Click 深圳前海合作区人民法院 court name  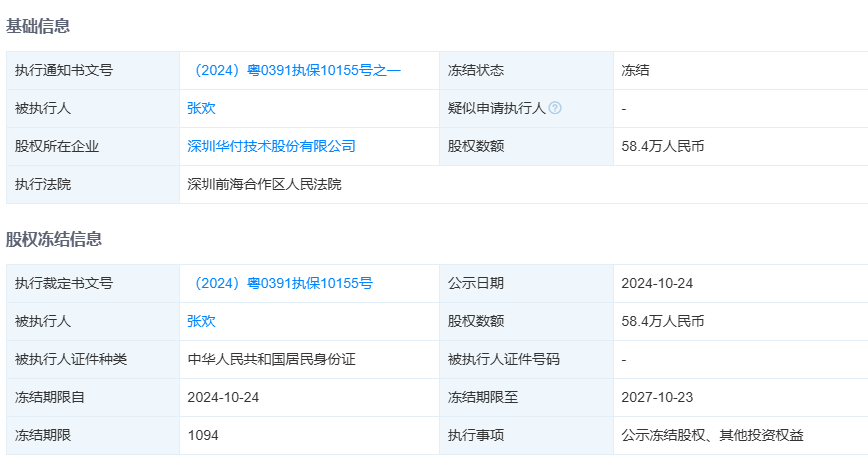(264, 184)
